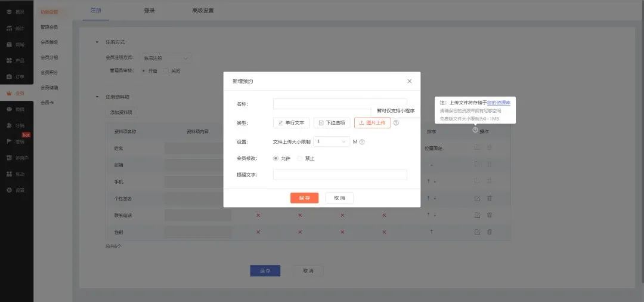Screen dimensions: 644x302
Task: Open the 文件上传大小限制 dropdown
Action: pos(332,142)
